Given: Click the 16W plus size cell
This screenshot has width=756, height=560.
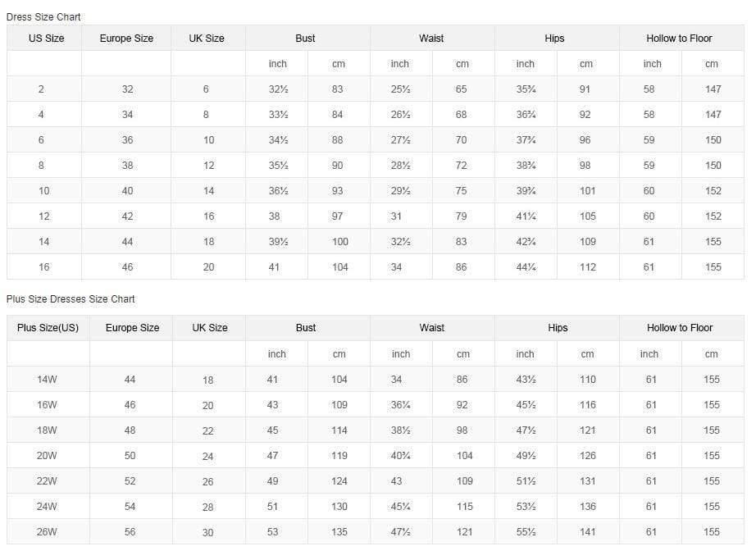Looking at the screenshot, I should (x=47, y=405).
